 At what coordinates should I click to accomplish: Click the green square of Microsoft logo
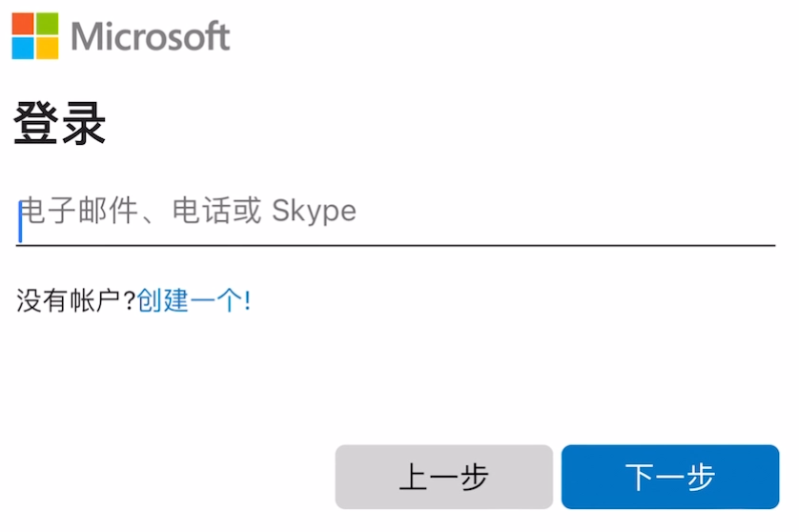(47, 24)
